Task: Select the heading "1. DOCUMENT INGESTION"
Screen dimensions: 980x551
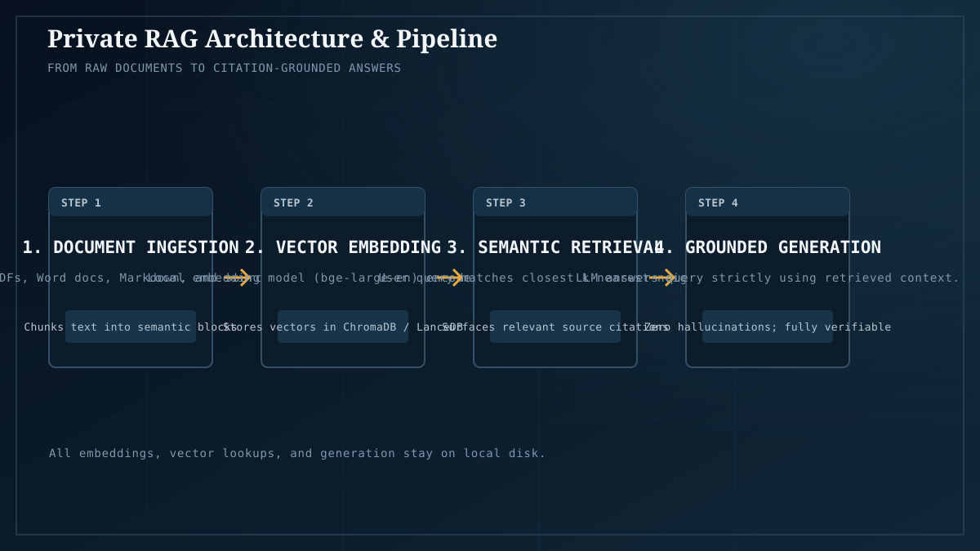Action: (x=131, y=247)
